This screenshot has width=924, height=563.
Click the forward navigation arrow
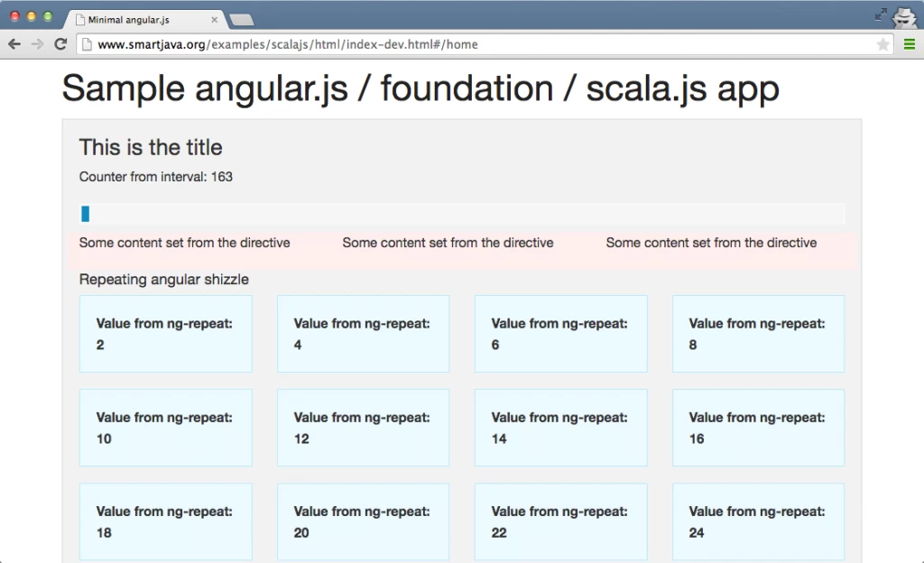[36, 43]
